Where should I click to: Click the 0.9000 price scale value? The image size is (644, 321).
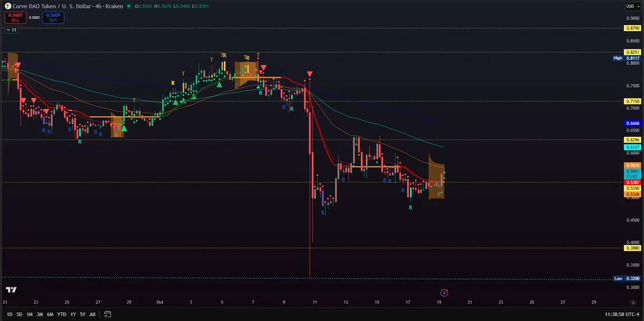633,18
